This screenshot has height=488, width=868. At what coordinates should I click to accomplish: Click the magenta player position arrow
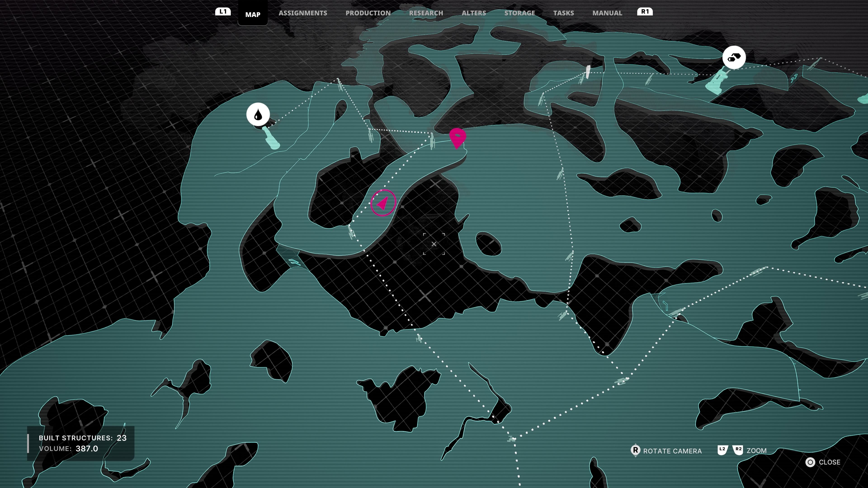point(383,203)
